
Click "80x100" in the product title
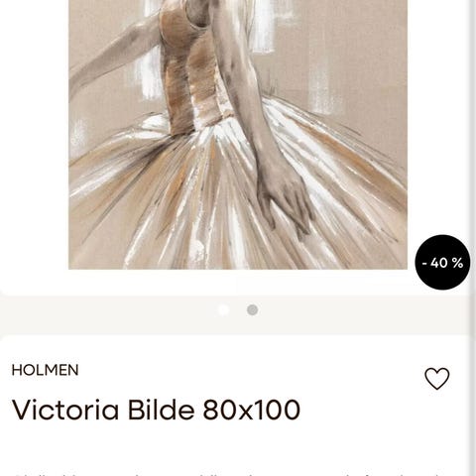click(252, 410)
